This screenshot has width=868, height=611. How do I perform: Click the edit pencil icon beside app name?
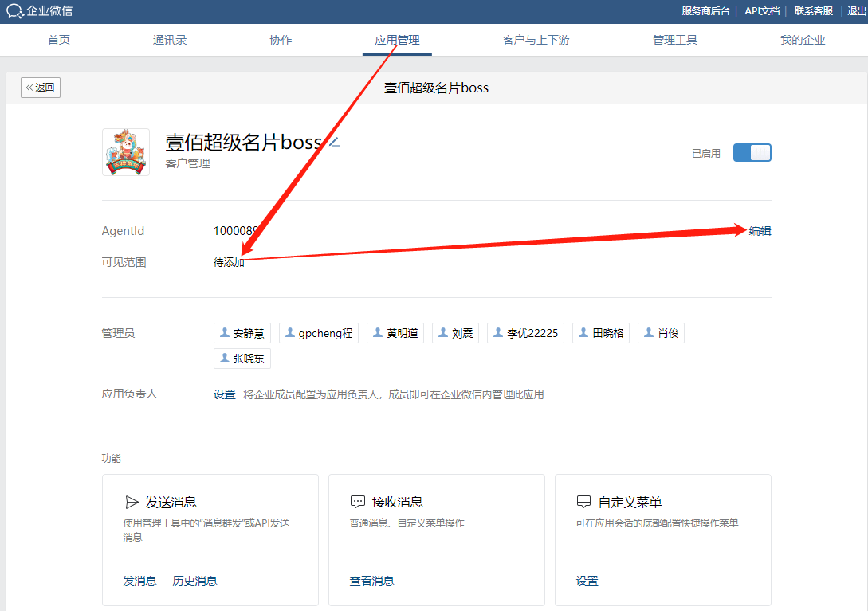(x=334, y=143)
